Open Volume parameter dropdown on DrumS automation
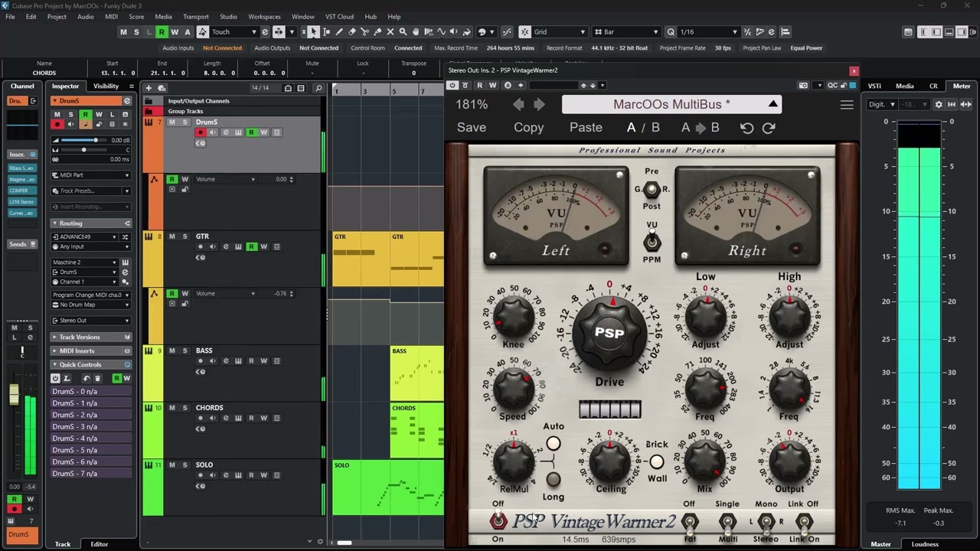 (225, 179)
